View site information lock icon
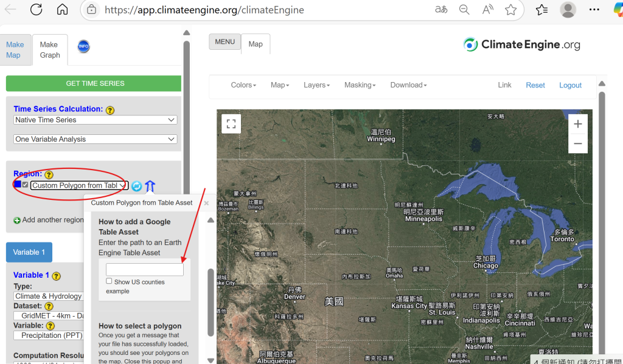The width and height of the screenshot is (623, 364). [91, 10]
